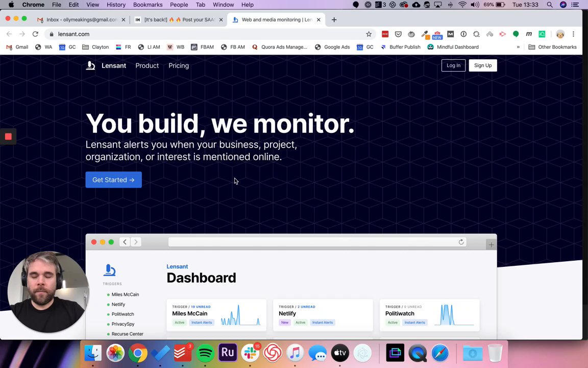Screen dimensions: 588x368
Task: Open the Google Ads bookmark
Action: point(332,47)
